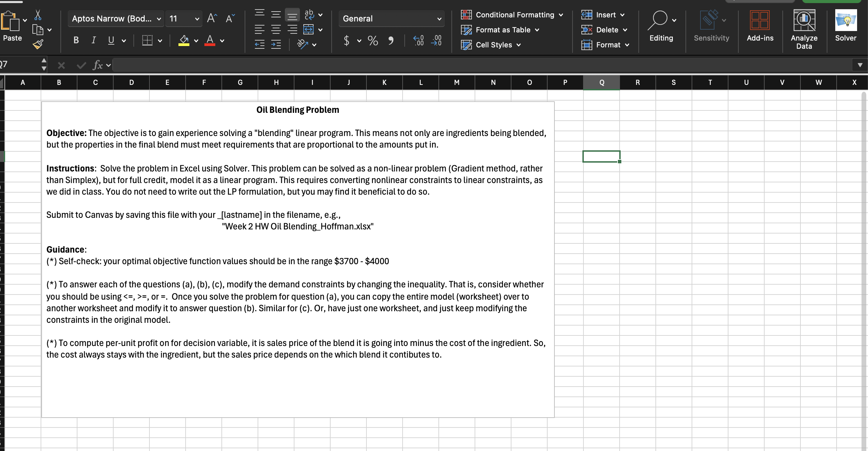The width and height of the screenshot is (868, 451).
Task: Open the General number format dropdown
Action: [439, 19]
